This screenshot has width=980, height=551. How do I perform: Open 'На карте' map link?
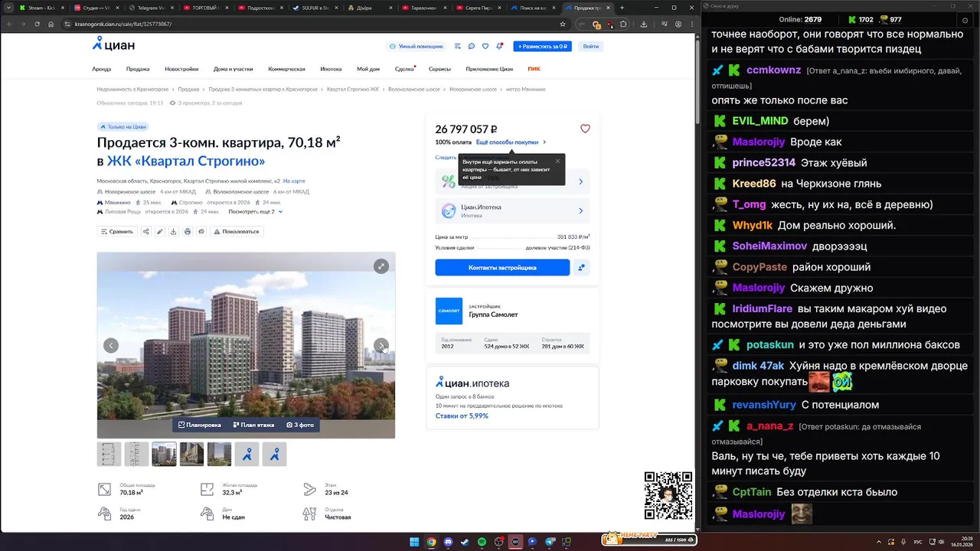[294, 181]
